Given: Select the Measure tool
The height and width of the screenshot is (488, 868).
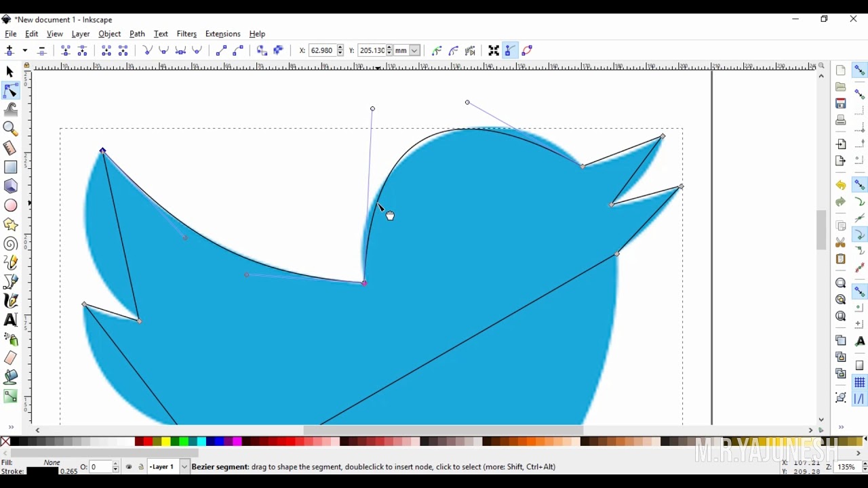Looking at the screenshot, I should click(10, 148).
